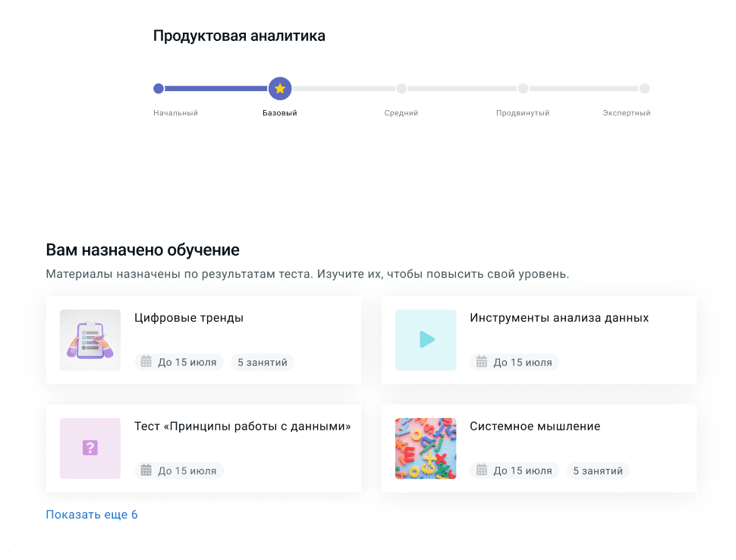Open the colorful letters Системное мышление thumbnail

click(426, 448)
